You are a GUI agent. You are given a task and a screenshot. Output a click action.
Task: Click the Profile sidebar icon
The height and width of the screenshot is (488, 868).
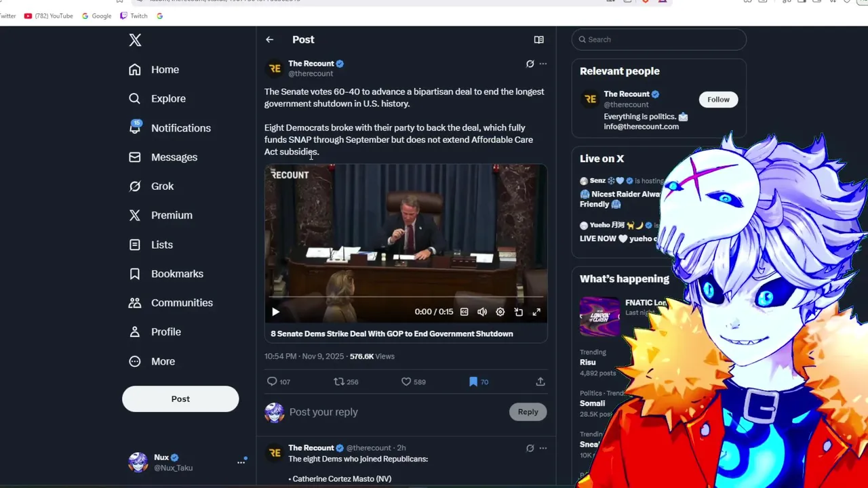coord(135,332)
